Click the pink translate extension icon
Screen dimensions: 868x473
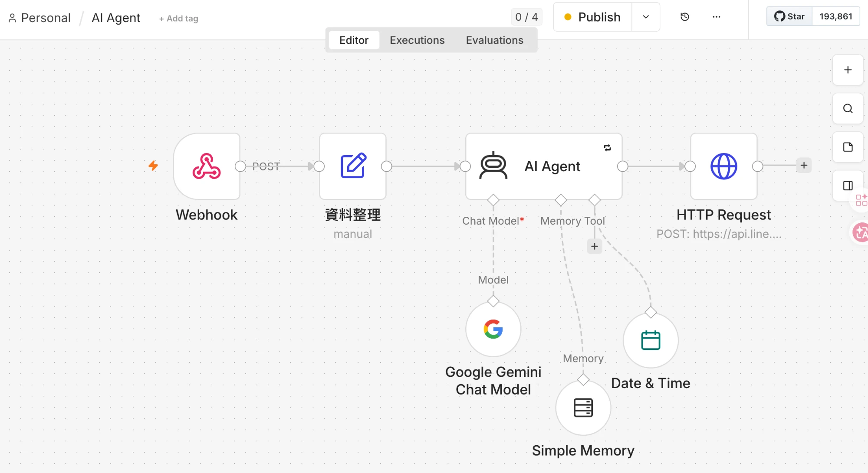[860, 232]
